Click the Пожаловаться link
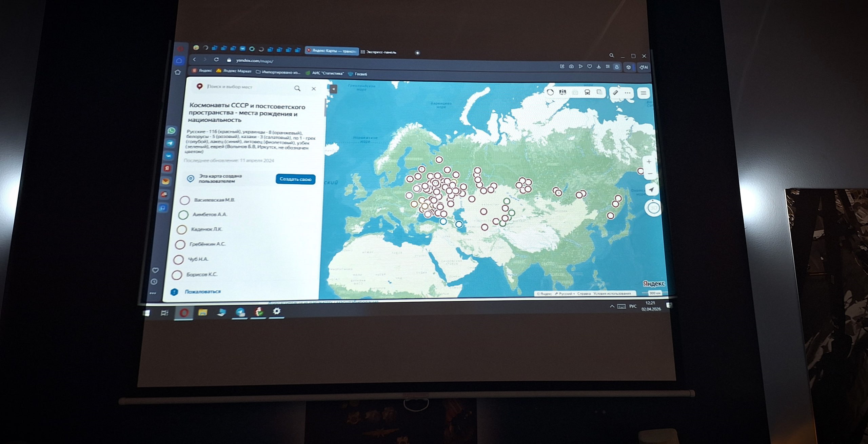 202,291
